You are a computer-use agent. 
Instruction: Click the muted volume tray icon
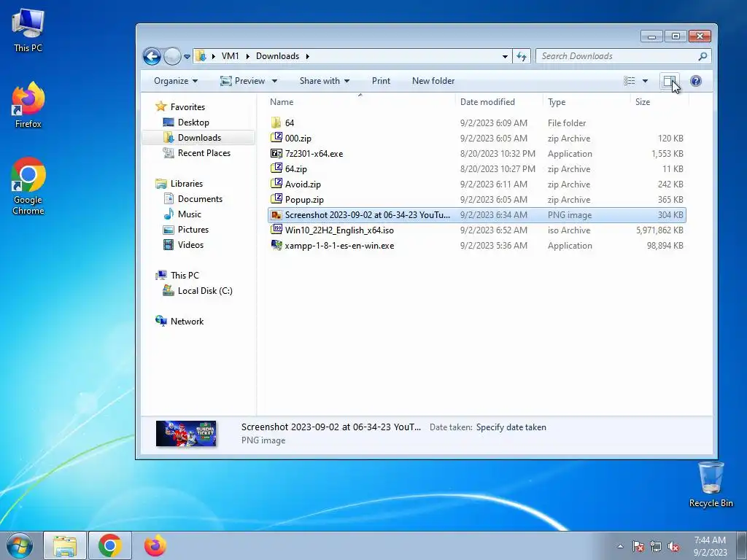point(673,547)
